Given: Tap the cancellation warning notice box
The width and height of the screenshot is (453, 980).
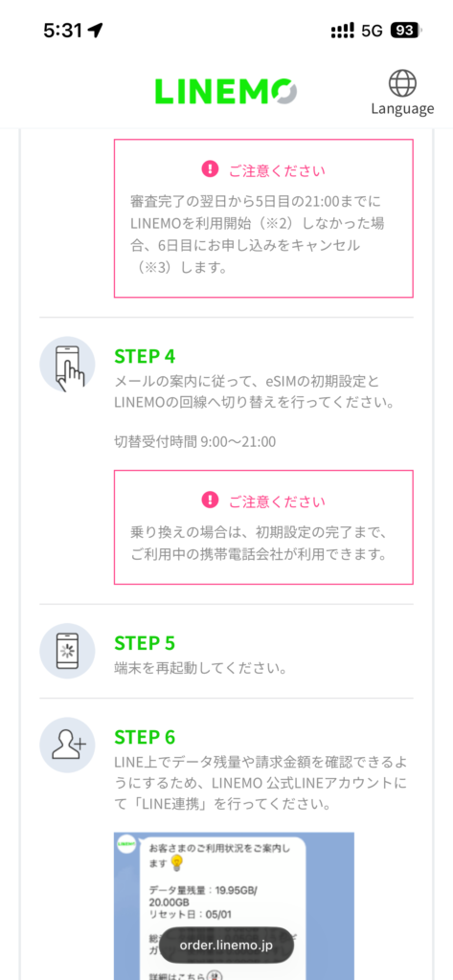Looking at the screenshot, I should (x=263, y=218).
